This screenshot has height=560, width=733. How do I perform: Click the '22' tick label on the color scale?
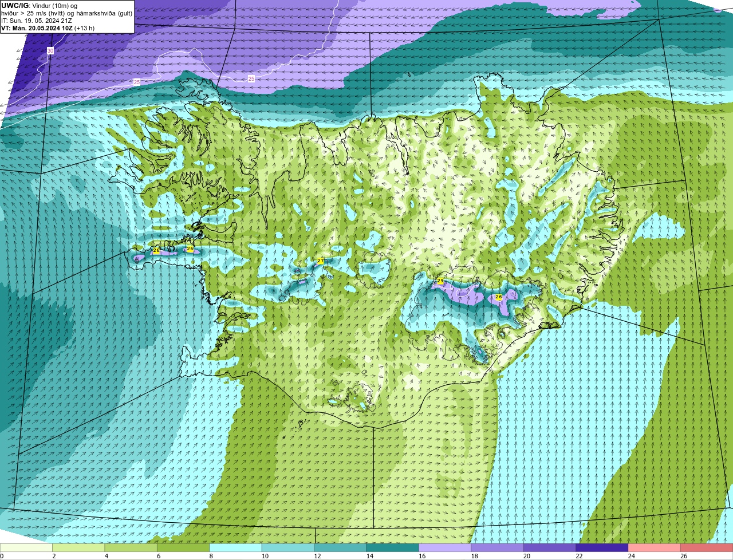579,556
